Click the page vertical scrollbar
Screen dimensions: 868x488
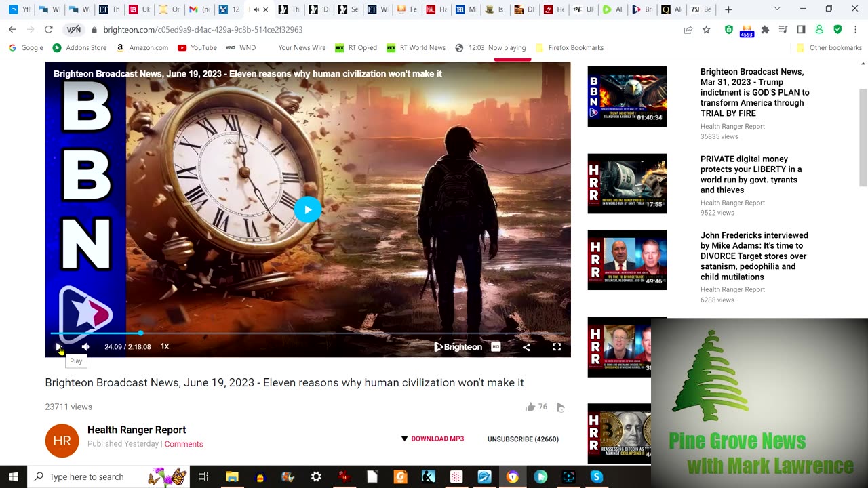[x=863, y=137]
